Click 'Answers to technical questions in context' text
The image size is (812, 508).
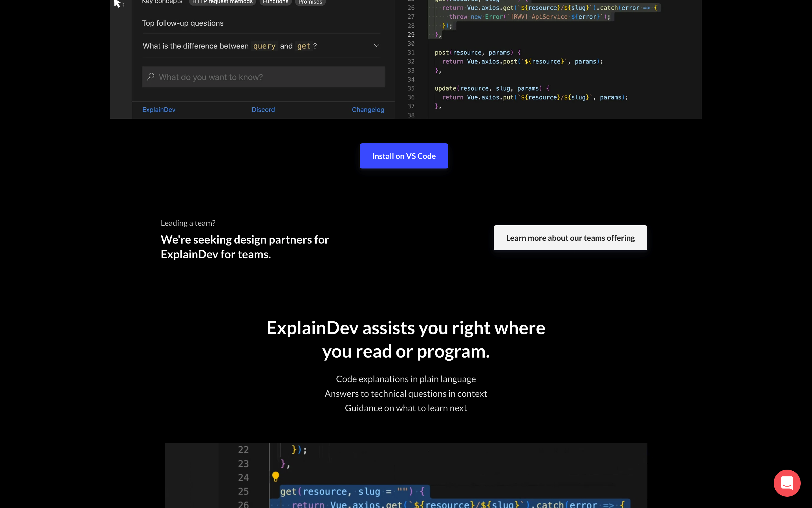pos(406,393)
